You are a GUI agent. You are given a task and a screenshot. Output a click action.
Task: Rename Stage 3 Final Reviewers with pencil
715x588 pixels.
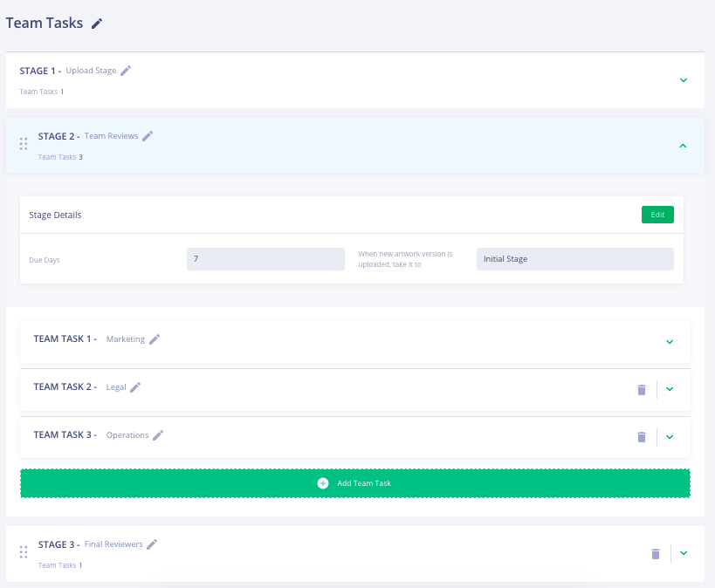(152, 544)
